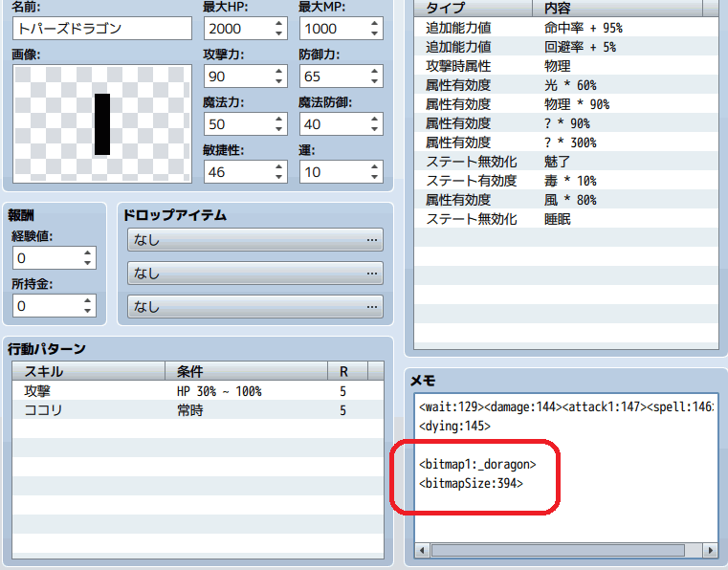Screen dimensions: 728x570
Task: Select the 命中率 + 95% trait row
Action: pos(566,28)
